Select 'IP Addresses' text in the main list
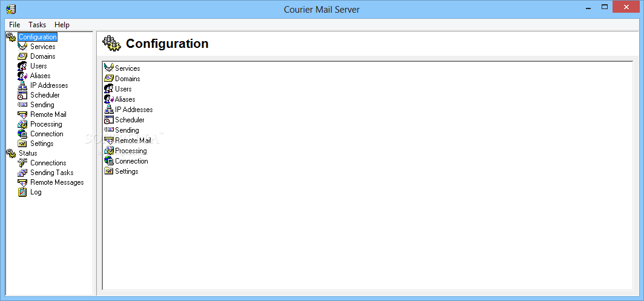 134,110
